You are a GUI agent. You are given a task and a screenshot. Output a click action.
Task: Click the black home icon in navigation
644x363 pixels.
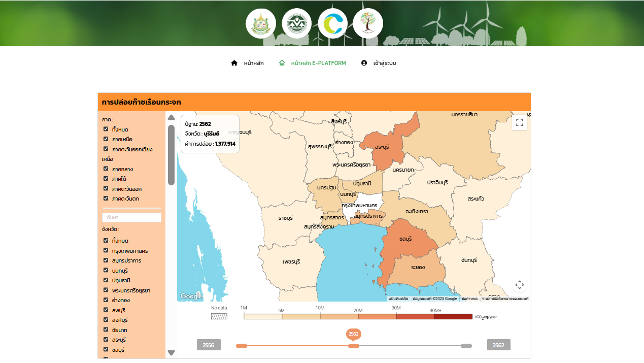tap(234, 63)
